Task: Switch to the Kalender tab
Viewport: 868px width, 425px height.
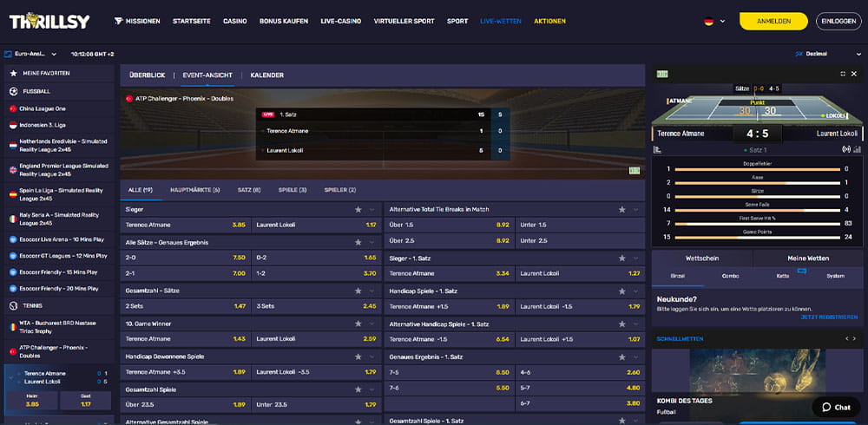Action: (266, 75)
